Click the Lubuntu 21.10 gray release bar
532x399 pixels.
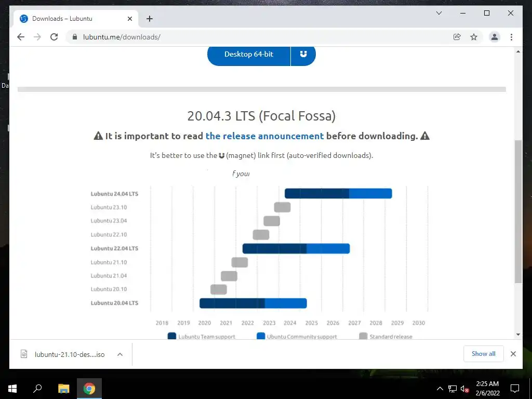(x=240, y=262)
